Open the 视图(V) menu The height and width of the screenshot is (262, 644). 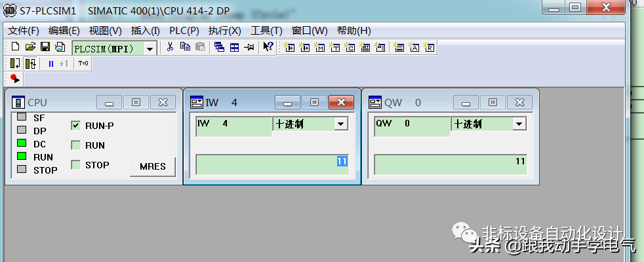pyautogui.click(x=106, y=31)
